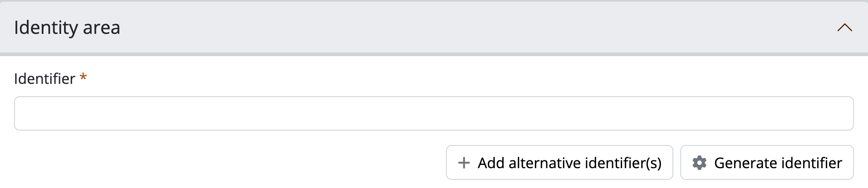Click the required asterisk next to Identifier
Screen dimensions: 868x188
pyautogui.click(x=83, y=77)
